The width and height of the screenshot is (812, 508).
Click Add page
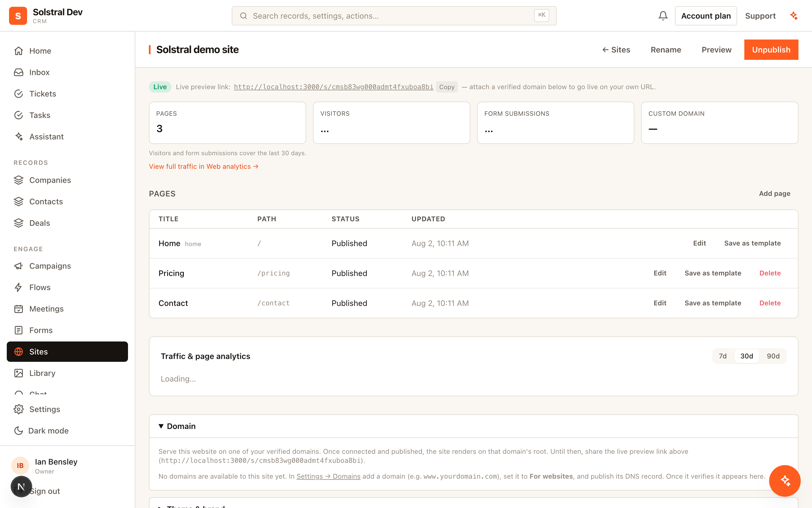pos(775,194)
